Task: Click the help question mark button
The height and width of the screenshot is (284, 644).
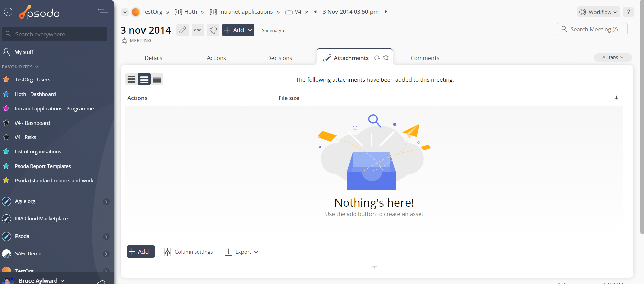Action: (628, 12)
